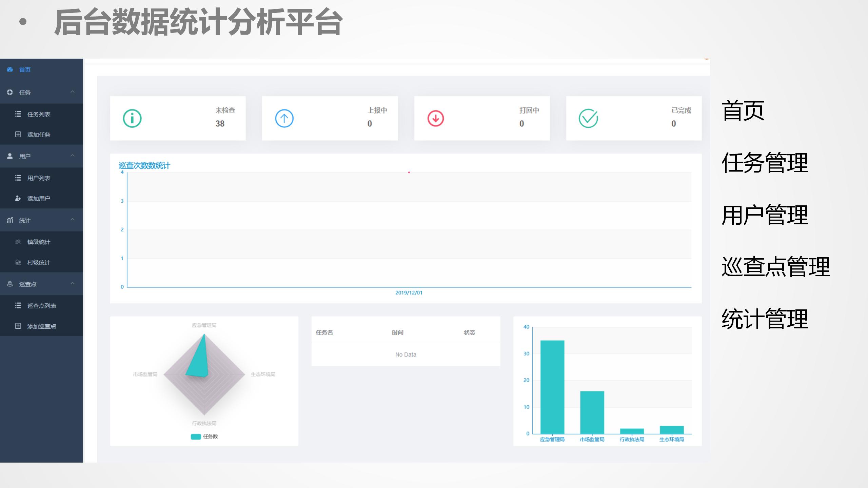Click the 添加巡查点 plus icon
868x488 pixels.
18,326
